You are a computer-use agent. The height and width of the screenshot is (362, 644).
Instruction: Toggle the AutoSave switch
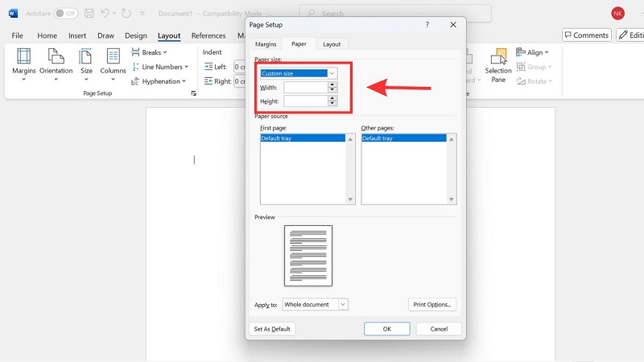[x=65, y=13]
